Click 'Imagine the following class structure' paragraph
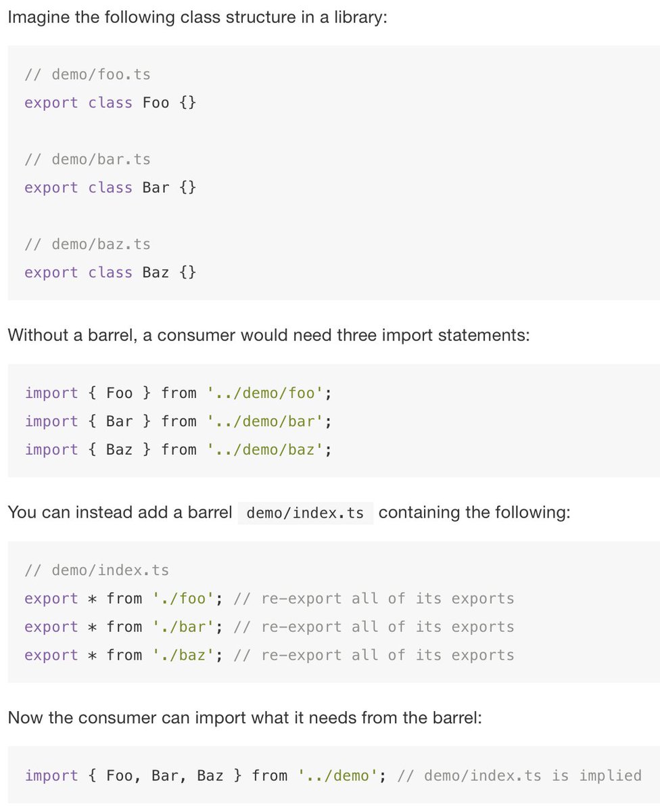 198,17
